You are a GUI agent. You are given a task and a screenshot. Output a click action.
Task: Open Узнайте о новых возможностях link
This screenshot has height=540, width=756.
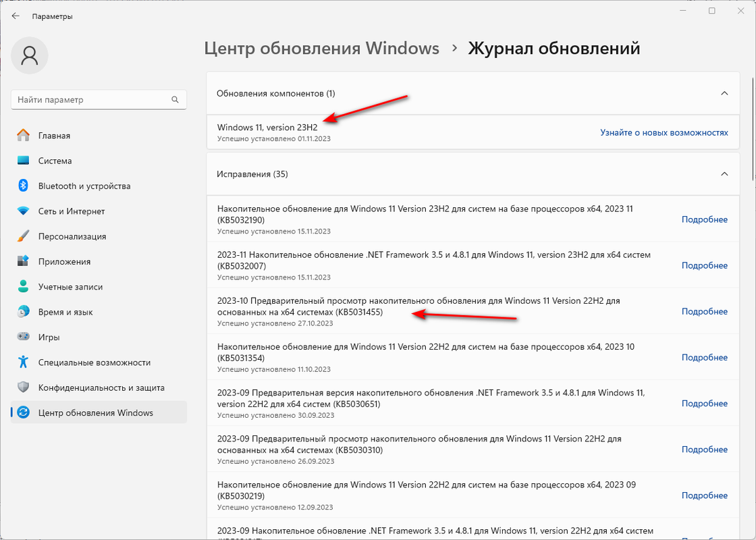point(664,132)
